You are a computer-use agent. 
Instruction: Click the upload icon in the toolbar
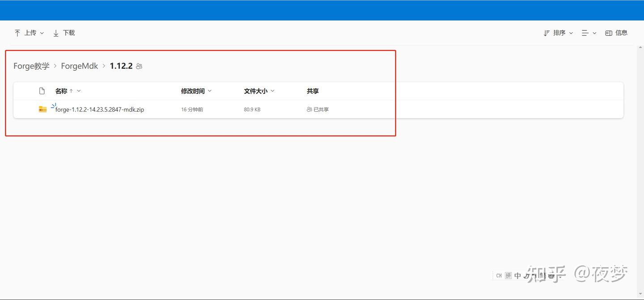(17, 32)
